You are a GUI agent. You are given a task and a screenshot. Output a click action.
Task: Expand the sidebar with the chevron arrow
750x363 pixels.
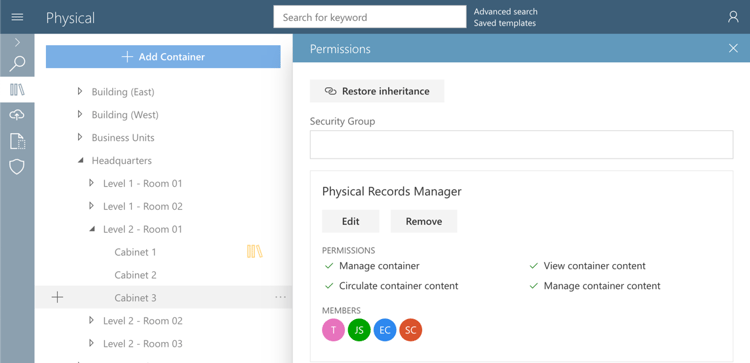(x=17, y=43)
